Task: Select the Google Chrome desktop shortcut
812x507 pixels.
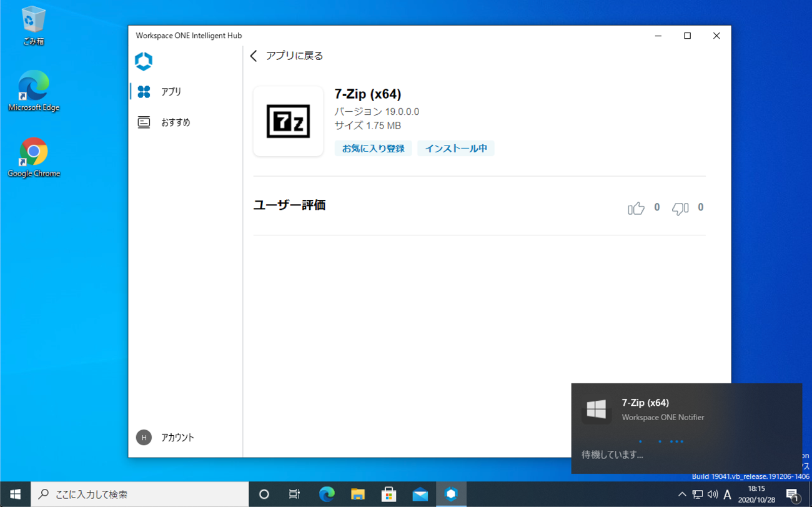Action: 33,157
